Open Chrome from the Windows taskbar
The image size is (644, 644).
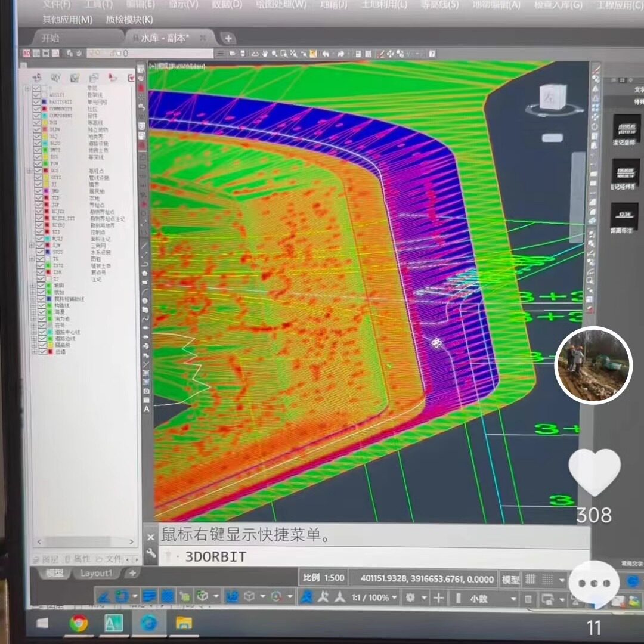[79, 623]
